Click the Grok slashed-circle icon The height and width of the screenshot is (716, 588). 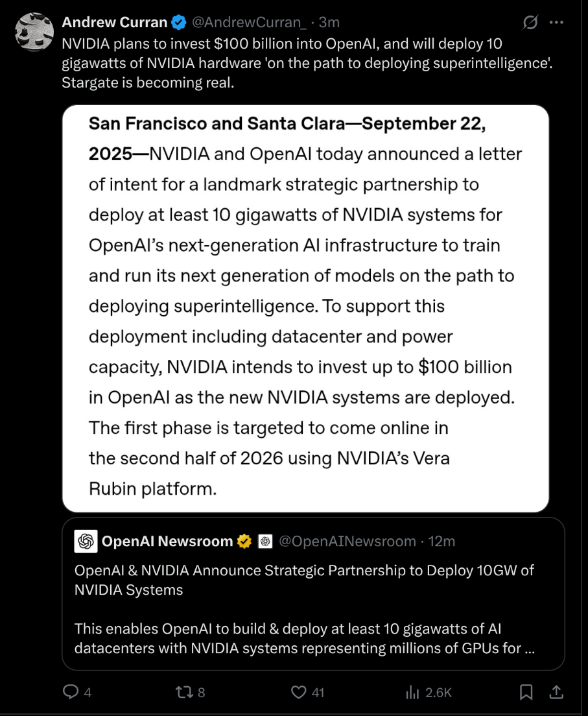530,23
